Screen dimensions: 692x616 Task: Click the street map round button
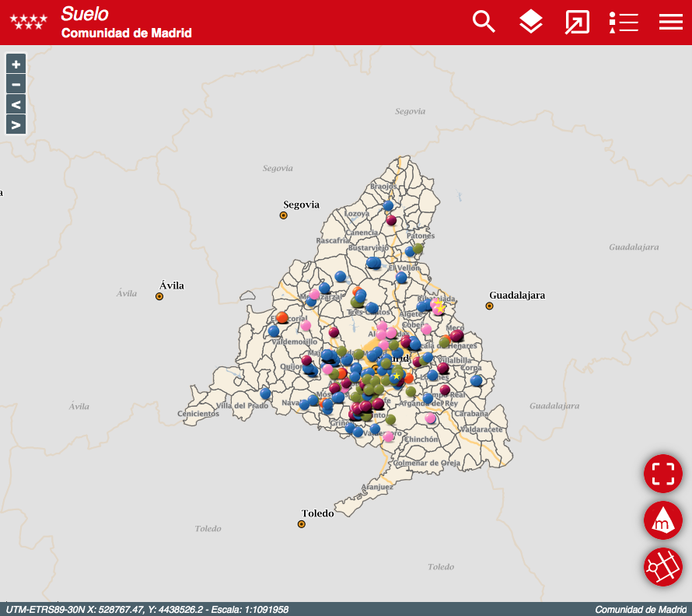tap(662, 567)
